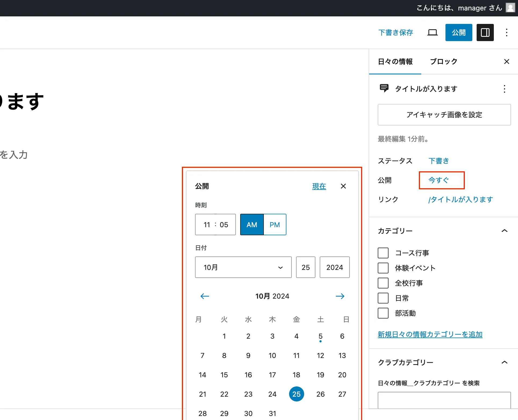The height and width of the screenshot is (420, 518).
Task: Open post actions menu beside タイトルが入ります
Action: click(x=504, y=89)
